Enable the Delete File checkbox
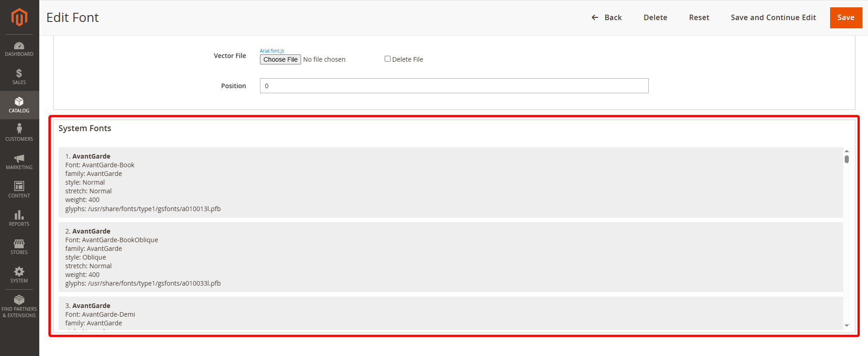The image size is (868, 356). point(387,59)
